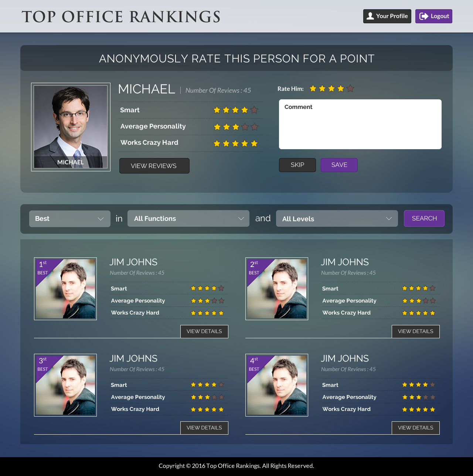Screen dimensions: 473x476
Task: Click the Your Profile menu item
Action: pos(387,16)
